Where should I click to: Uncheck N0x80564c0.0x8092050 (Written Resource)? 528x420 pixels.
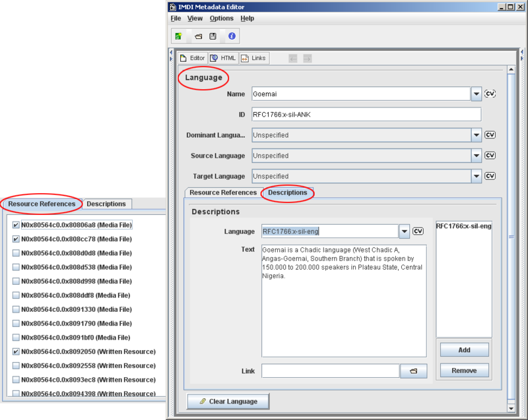(16, 351)
